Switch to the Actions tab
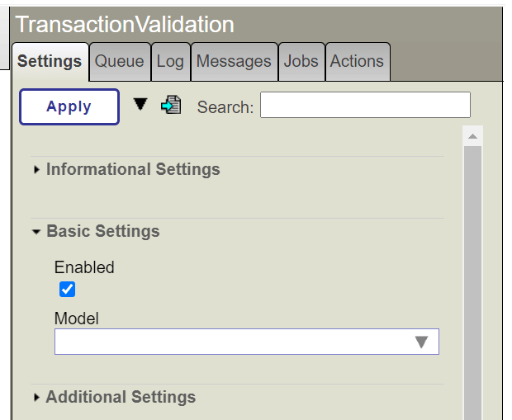Image resolution: width=512 pixels, height=420 pixels. tap(357, 62)
